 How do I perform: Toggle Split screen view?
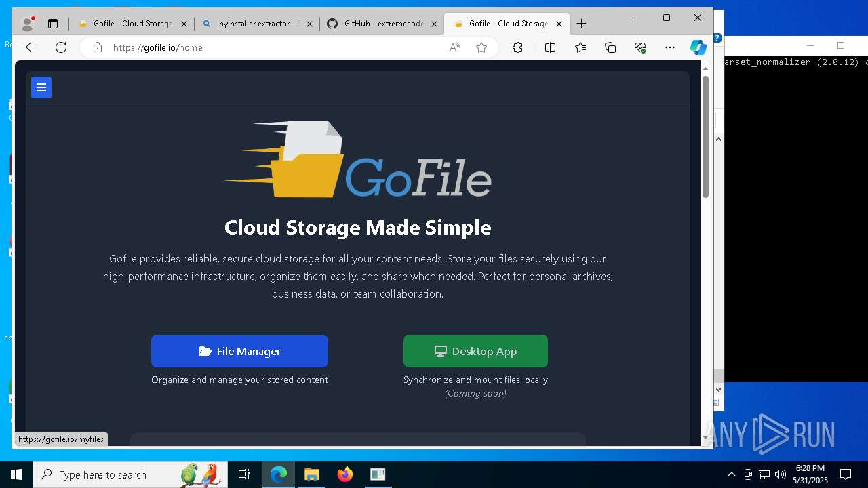tap(550, 47)
